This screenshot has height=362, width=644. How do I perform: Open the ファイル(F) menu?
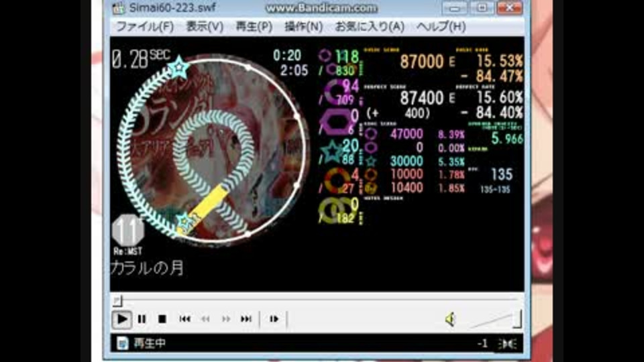[145, 27]
